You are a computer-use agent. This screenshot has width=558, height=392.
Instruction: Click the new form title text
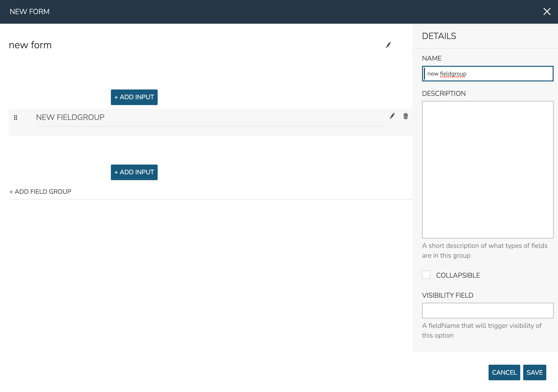[30, 45]
